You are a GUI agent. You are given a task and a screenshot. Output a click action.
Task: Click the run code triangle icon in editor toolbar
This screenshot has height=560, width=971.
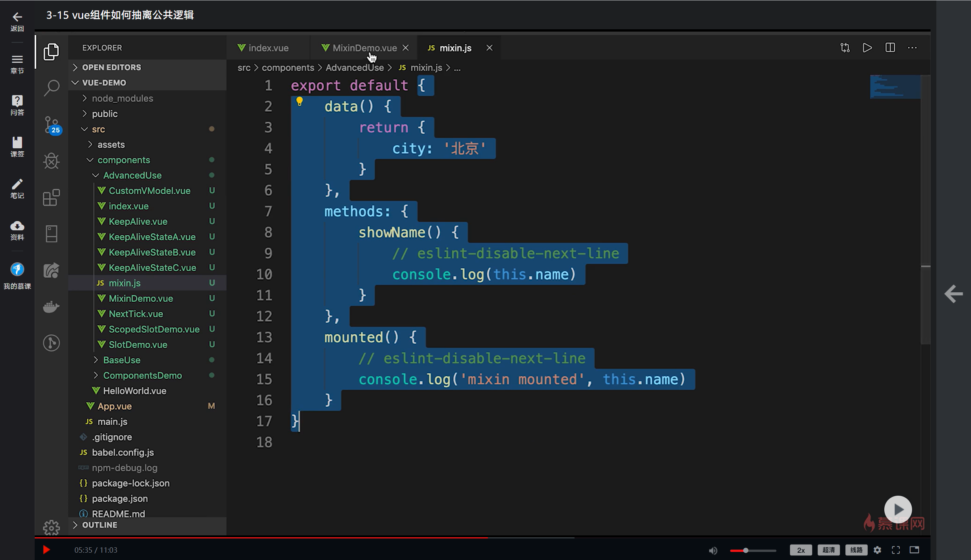pyautogui.click(x=867, y=48)
